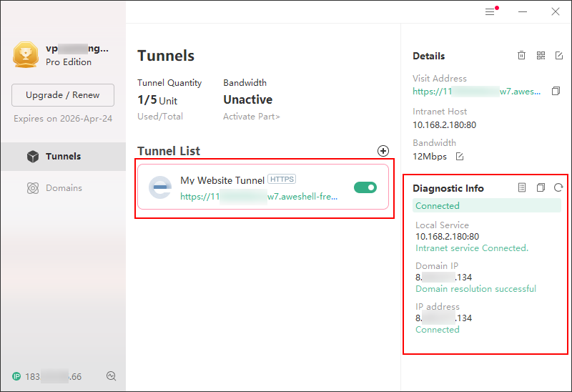The height and width of the screenshot is (392, 572).
Task: Click the gold trophy account avatar
Action: tap(26, 55)
